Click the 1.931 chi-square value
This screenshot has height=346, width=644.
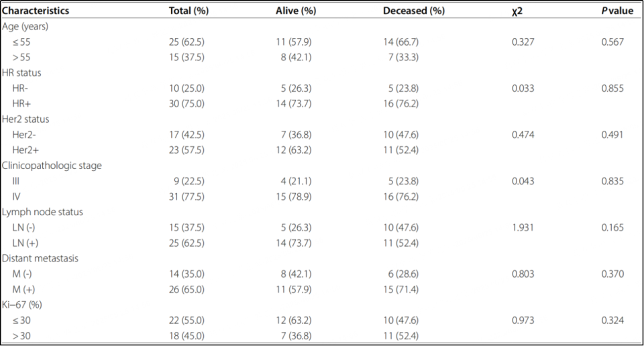pyautogui.click(x=522, y=227)
